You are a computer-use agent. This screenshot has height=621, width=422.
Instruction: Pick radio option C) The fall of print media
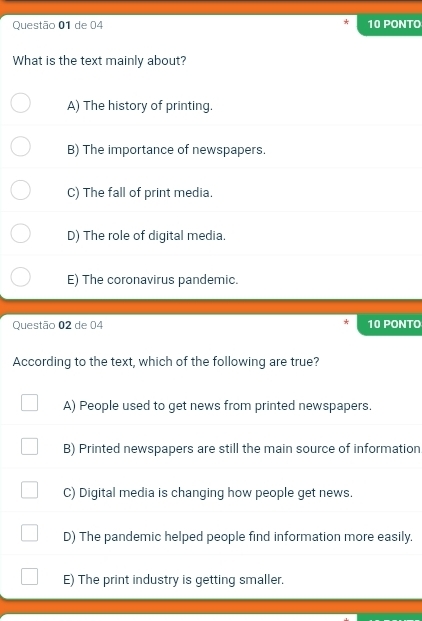(x=20, y=190)
